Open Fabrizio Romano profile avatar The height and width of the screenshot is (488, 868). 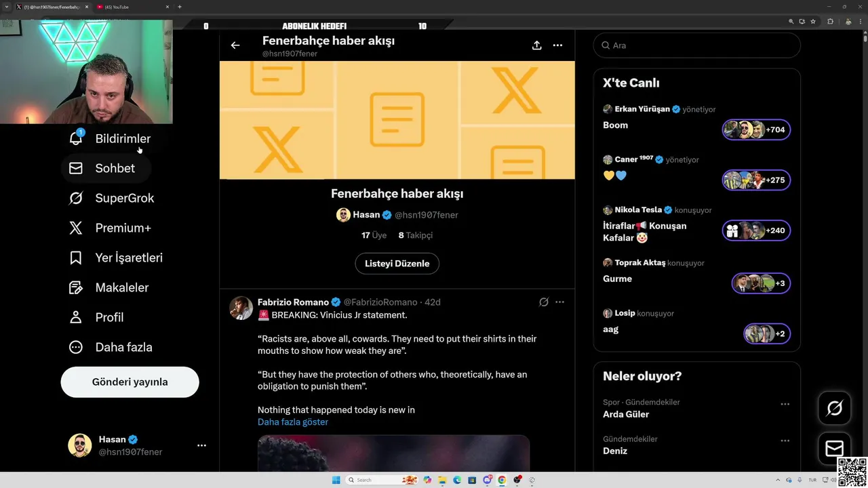click(241, 308)
